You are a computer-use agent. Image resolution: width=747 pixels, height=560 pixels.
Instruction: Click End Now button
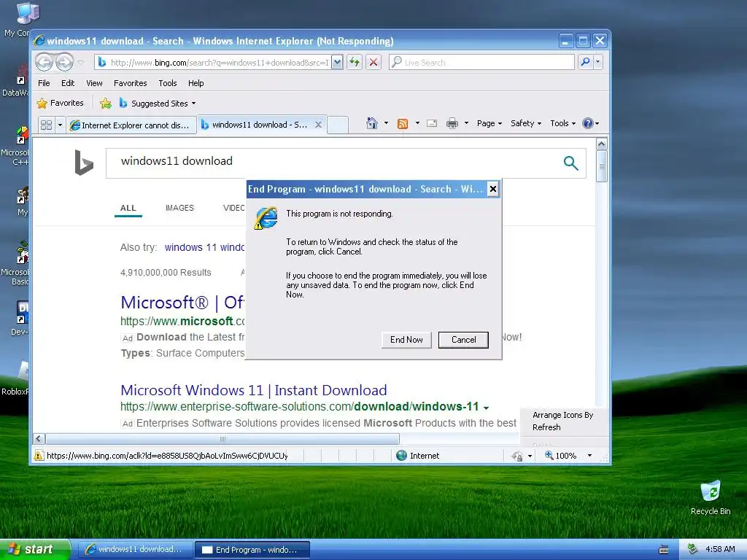pyautogui.click(x=406, y=340)
